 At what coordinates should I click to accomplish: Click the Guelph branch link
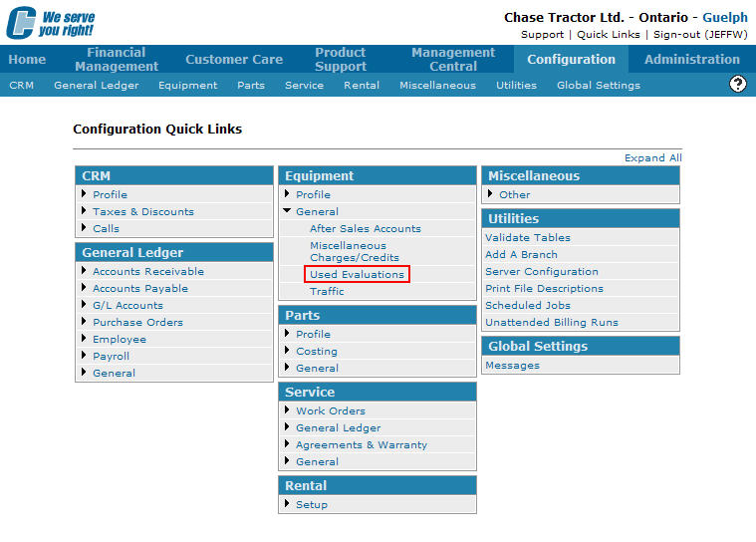pos(725,17)
